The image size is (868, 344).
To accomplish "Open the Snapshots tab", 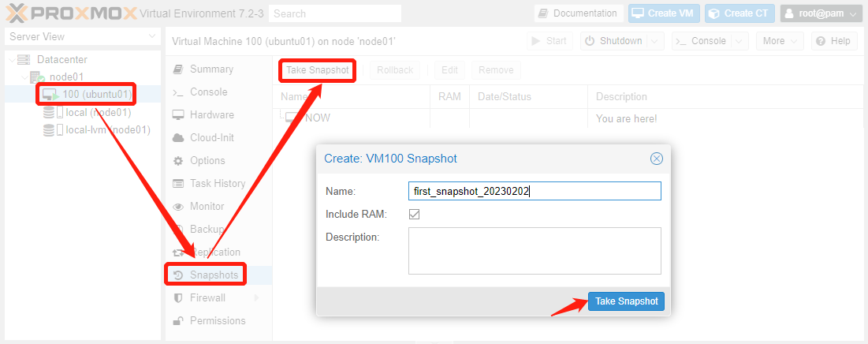I will point(218,275).
